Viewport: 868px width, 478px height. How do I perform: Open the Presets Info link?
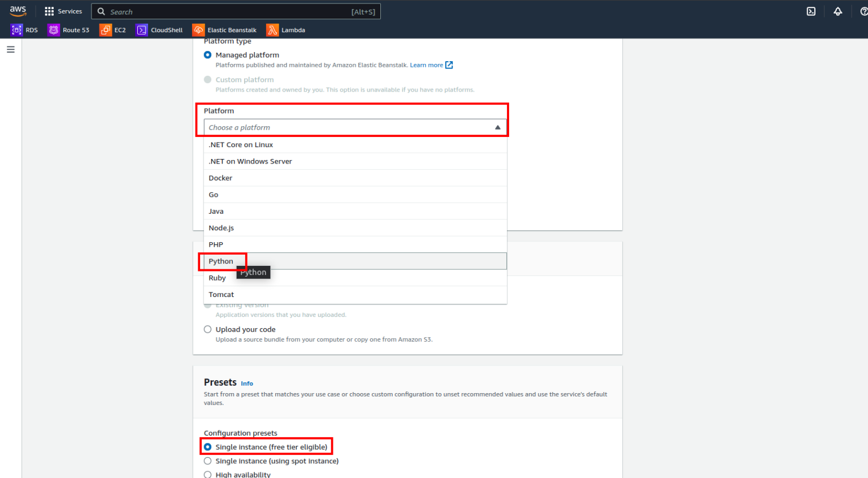[x=247, y=384]
